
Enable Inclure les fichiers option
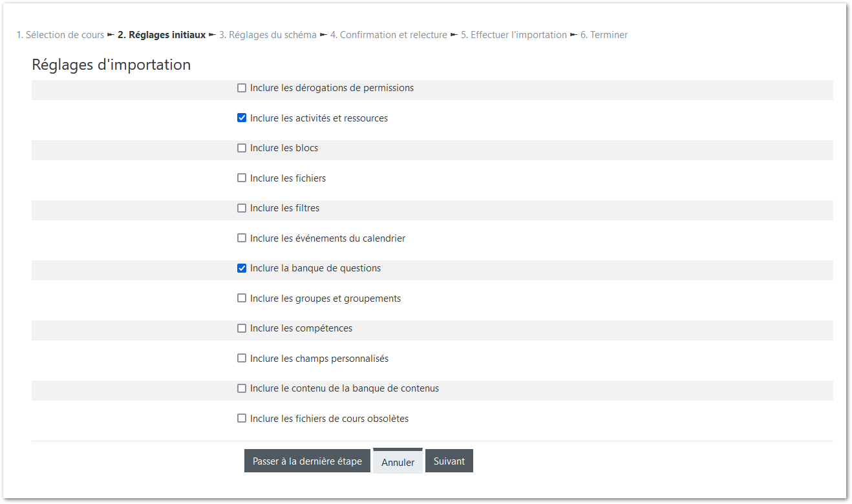tap(242, 178)
